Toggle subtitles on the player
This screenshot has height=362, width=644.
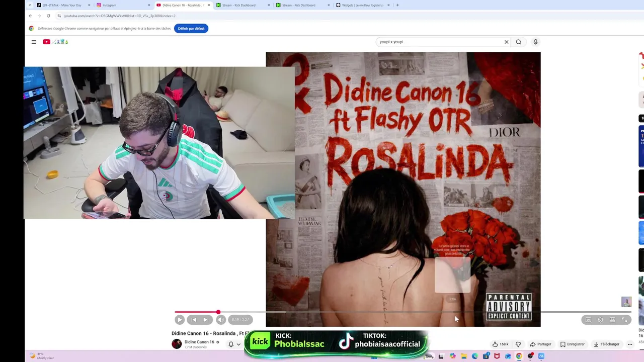click(x=588, y=320)
